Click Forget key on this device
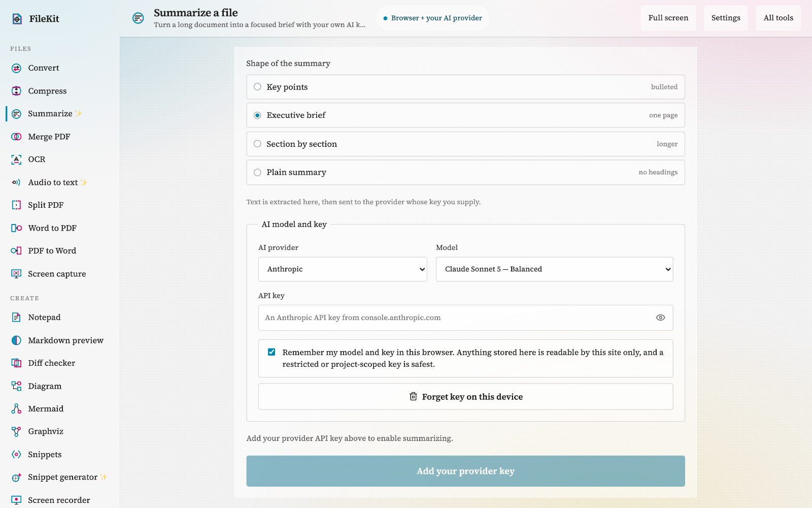 (465, 397)
